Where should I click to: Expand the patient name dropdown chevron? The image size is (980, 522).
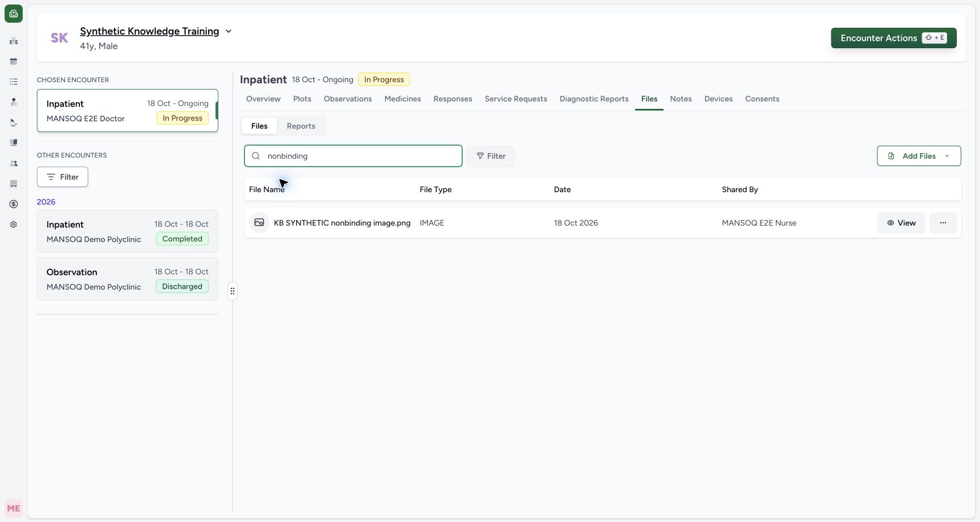tap(229, 31)
